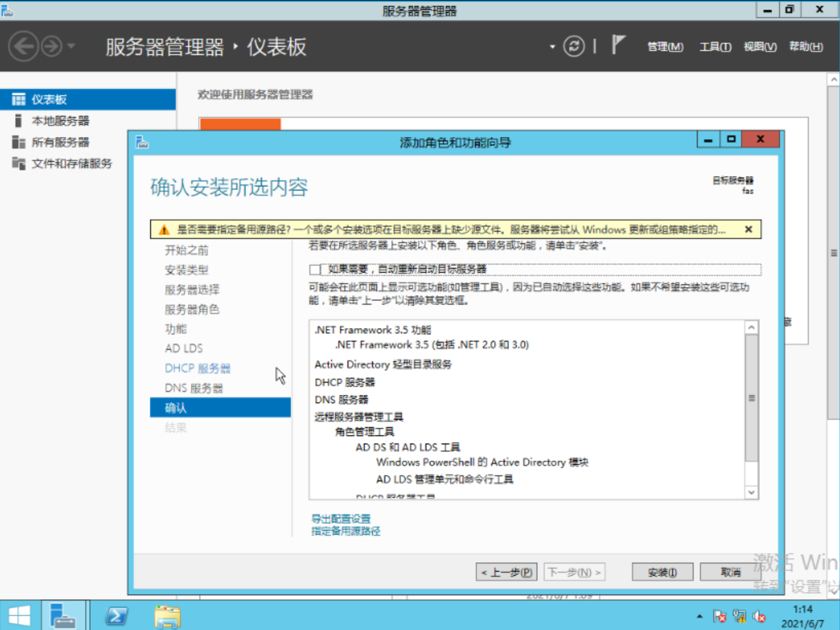This screenshot has height=630, width=840.
Task: Click the speaker icon in the system tray
Action: click(757, 615)
